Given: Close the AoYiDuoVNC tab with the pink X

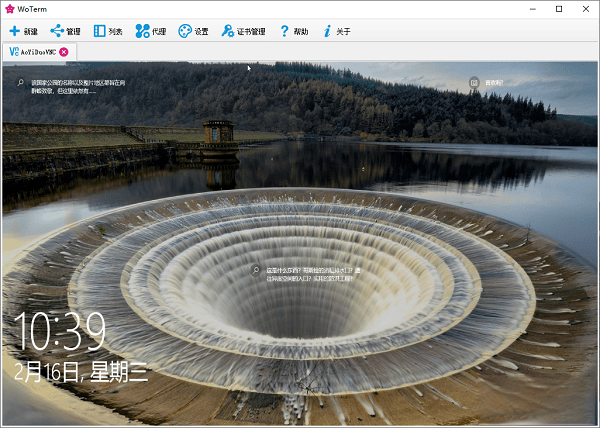Looking at the screenshot, I should tap(64, 52).
